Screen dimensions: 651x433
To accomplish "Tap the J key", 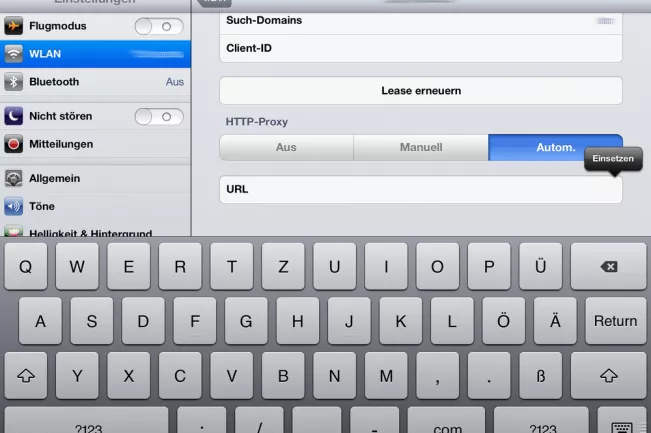I will (x=349, y=321).
